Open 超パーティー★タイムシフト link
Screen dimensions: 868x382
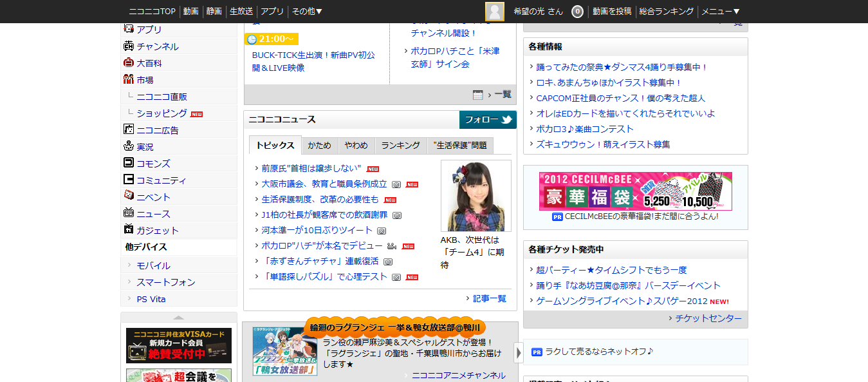611,270
